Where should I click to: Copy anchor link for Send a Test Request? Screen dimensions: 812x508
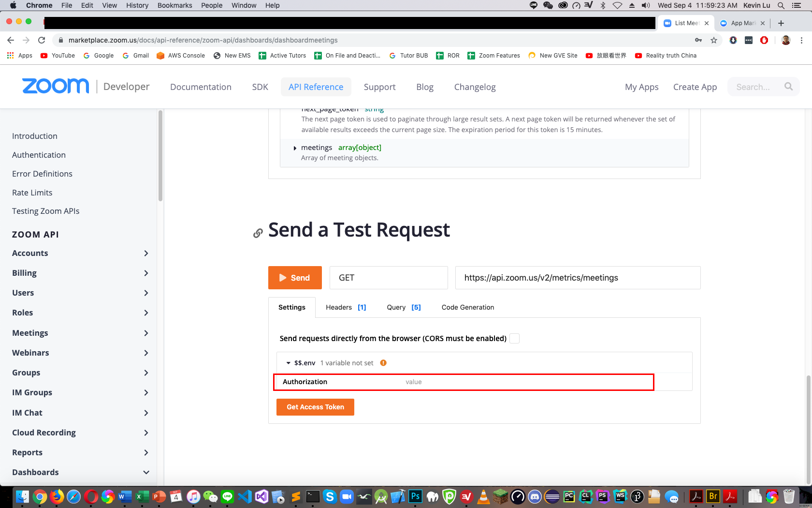click(x=258, y=233)
